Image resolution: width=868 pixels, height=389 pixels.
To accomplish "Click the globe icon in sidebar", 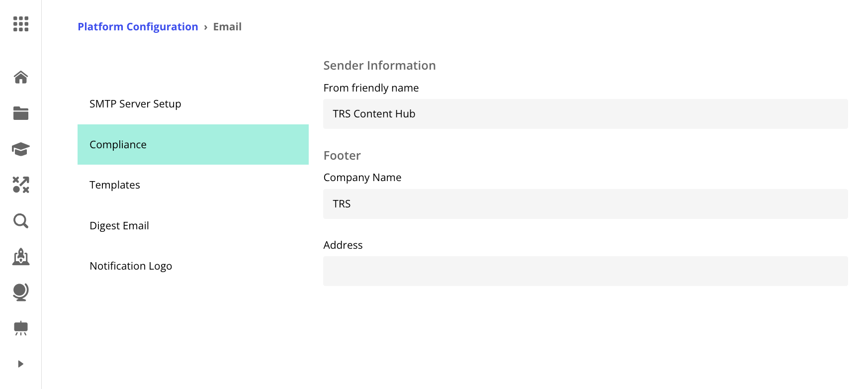I will [21, 292].
